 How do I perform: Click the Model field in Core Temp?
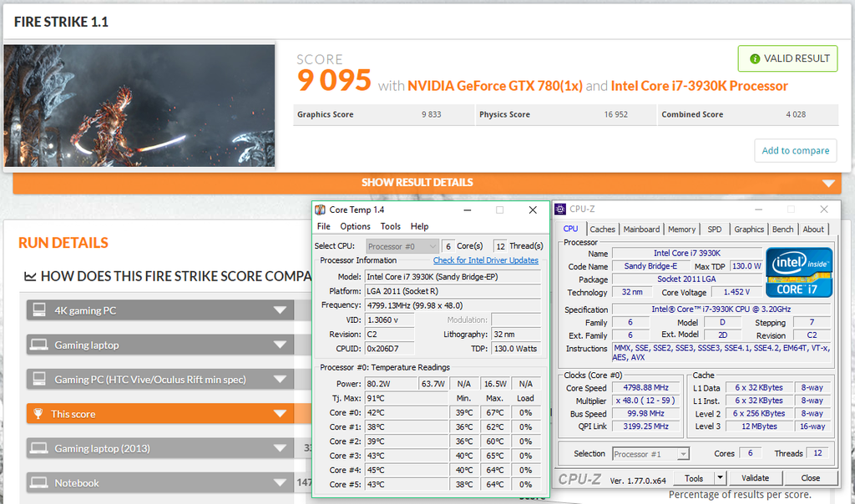point(453,277)
